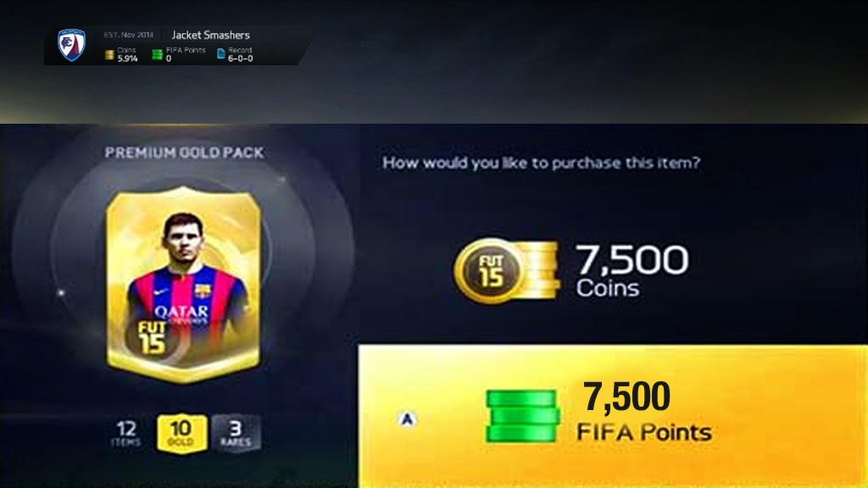Click the Premium Gold Pack title

click(x=184, y=152)
